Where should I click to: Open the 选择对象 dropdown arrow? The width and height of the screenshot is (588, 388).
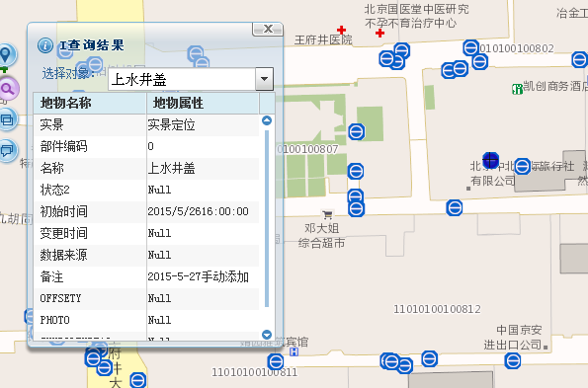[265, 79]
